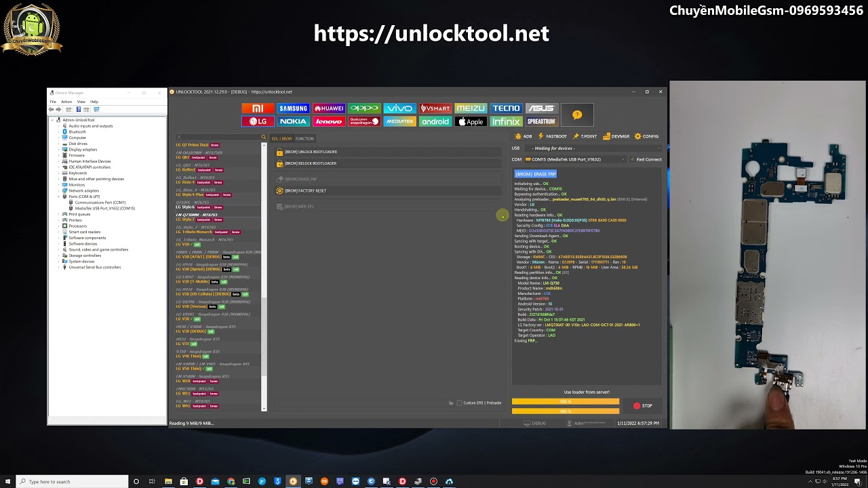The width and height of the screenshot is (868, 488).
Task: Clear model search with the X icon
Action: coord(179,138)
